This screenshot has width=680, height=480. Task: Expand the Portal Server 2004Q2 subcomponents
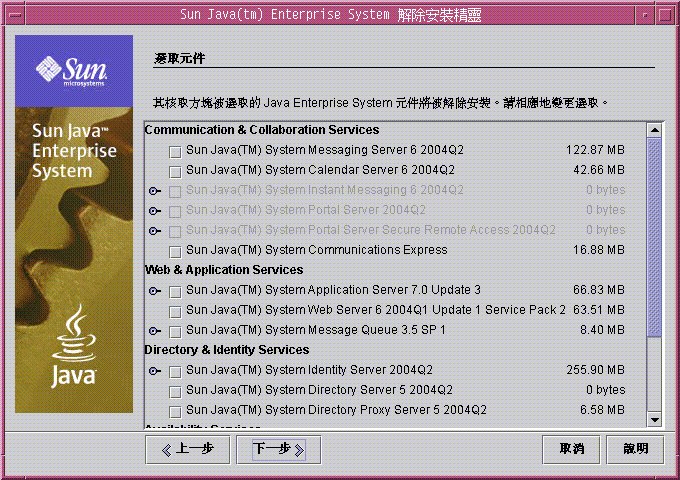coord(155,211)
